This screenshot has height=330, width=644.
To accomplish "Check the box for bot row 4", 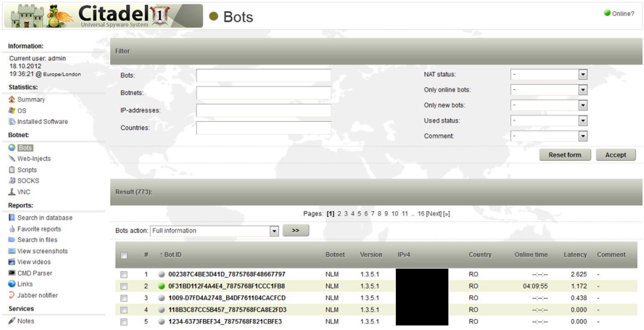I will [x=124, y=310].
